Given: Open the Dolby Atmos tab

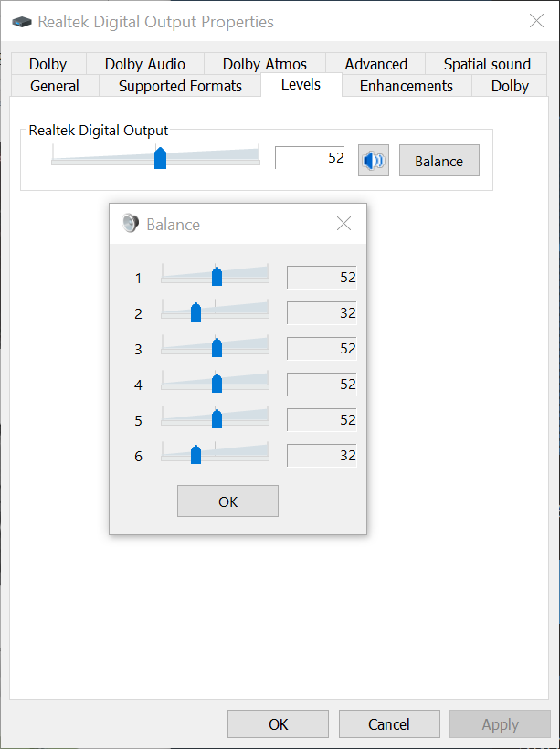Looking at the screenshot, I should (265, 64).
